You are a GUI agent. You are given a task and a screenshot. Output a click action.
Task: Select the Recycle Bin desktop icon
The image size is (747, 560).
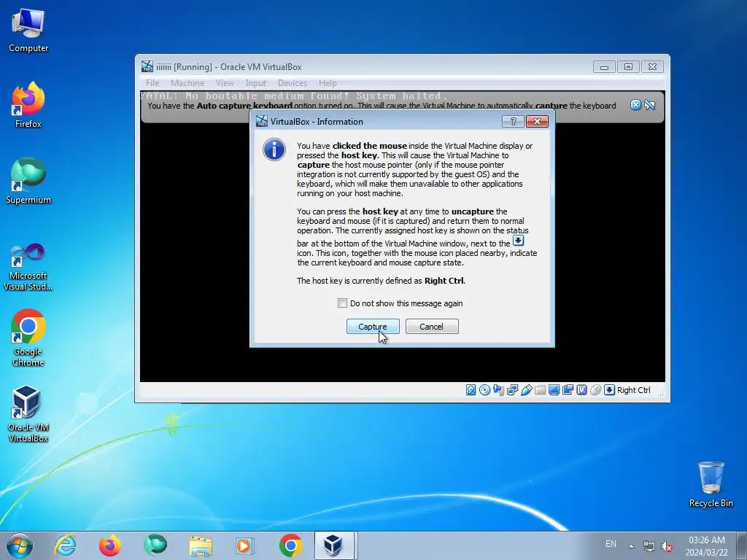point(711,484)
